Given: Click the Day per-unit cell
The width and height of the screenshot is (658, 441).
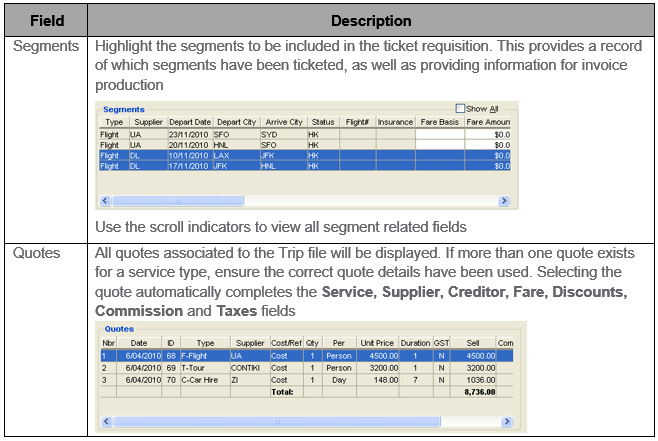Looking at the screenshot, I should tap(339, 380).
